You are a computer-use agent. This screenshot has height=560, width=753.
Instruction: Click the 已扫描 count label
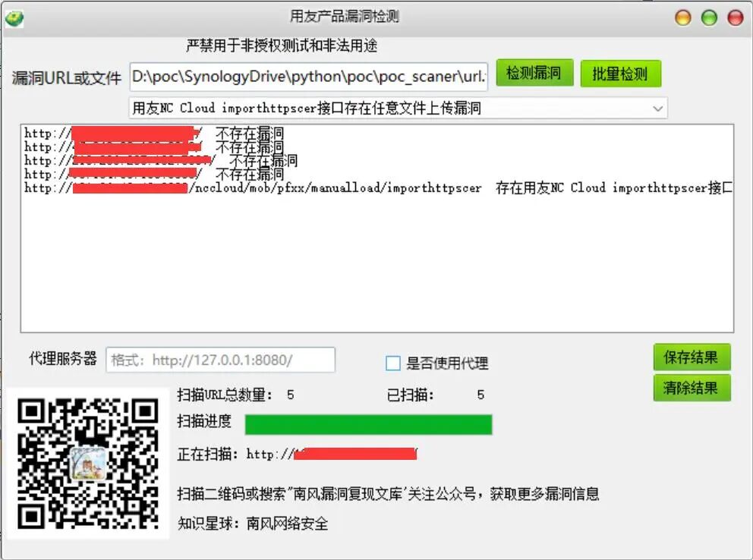pyautogui.click(x=410, y=395)
